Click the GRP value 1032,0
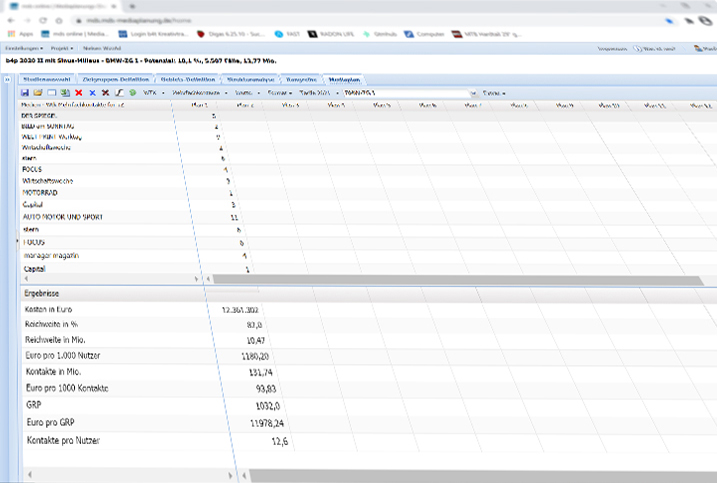 (x=268, y=406)
